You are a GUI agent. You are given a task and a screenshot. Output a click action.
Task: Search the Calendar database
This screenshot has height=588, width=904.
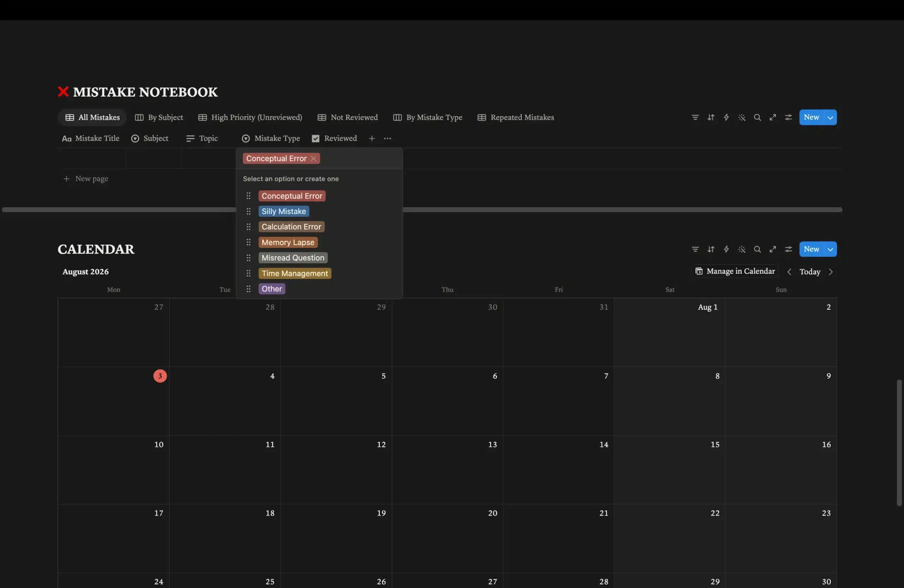point(757,249)
